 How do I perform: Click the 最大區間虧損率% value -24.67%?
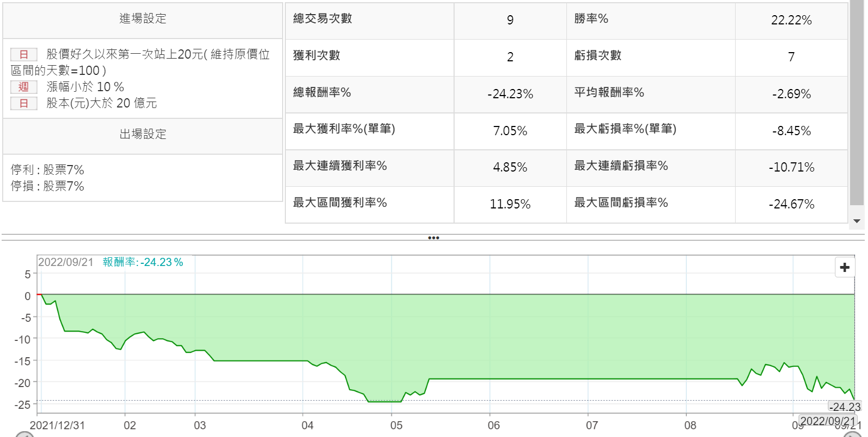click(x=791, y=204)
